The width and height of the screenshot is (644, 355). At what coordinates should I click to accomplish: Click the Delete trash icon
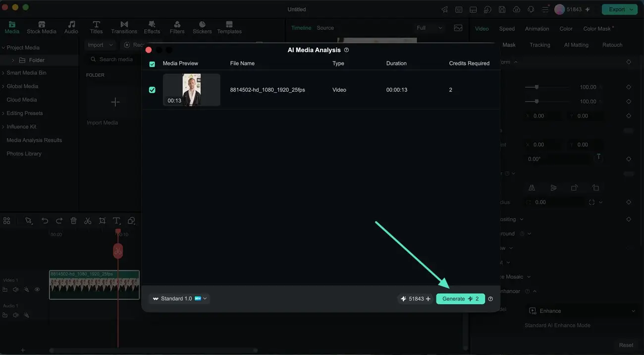point(73,221)
